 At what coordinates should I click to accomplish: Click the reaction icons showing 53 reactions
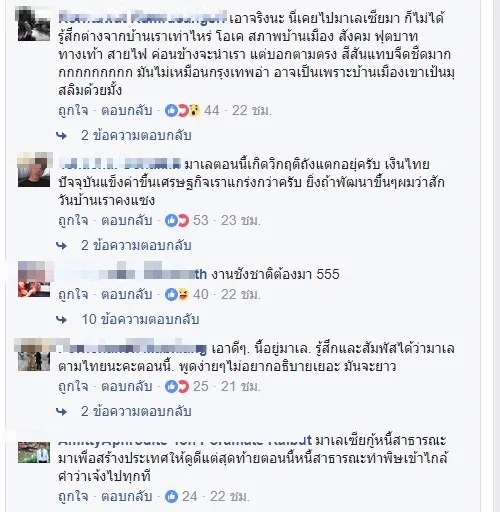coord(177,220)
